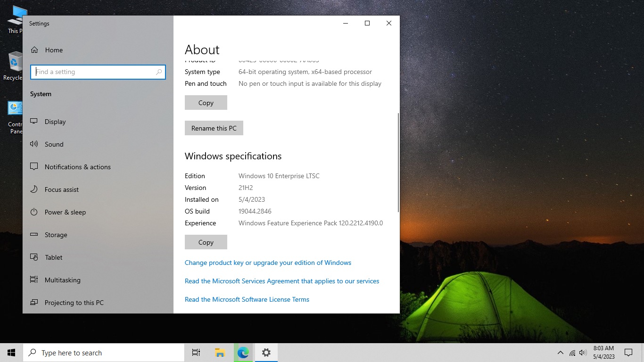
Task: Click the Windows 10 Enterprise LTSC edition text
Action: (x=279, y=176)
